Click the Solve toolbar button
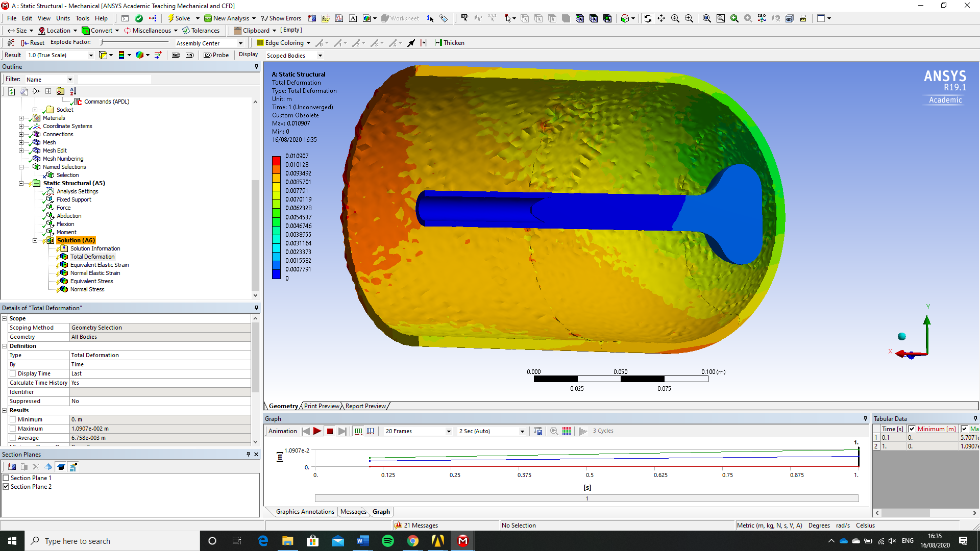The width and height of the screenshot is (980, 551). (x=179, y=18)
